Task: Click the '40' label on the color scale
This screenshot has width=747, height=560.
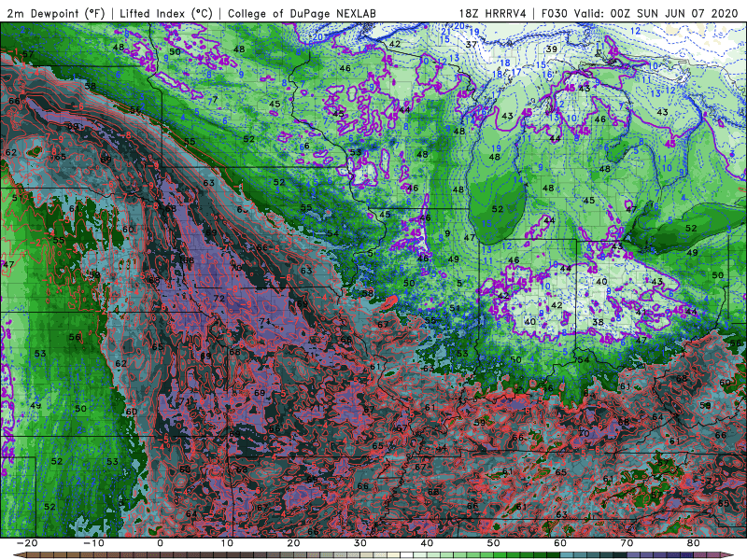Action: 427,543
